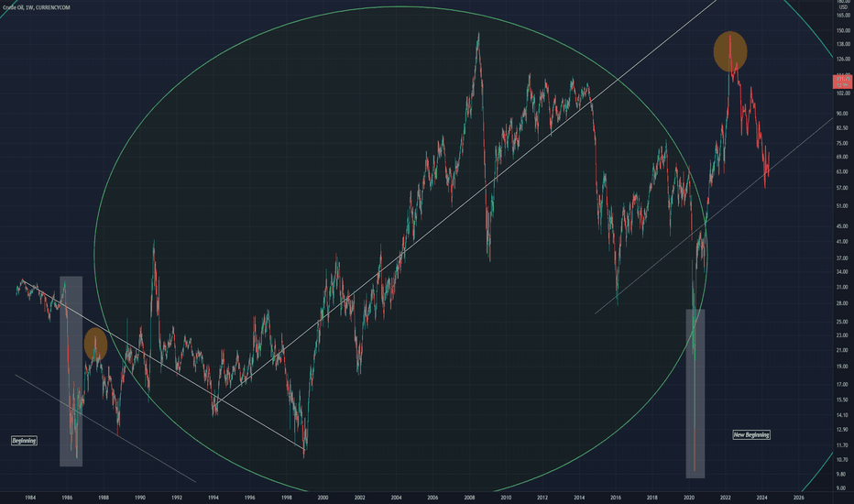The image size is (854, 504).
Task: Select the gray rectangle highlighting the 1986 crash
Action: (x=71, y=372)
